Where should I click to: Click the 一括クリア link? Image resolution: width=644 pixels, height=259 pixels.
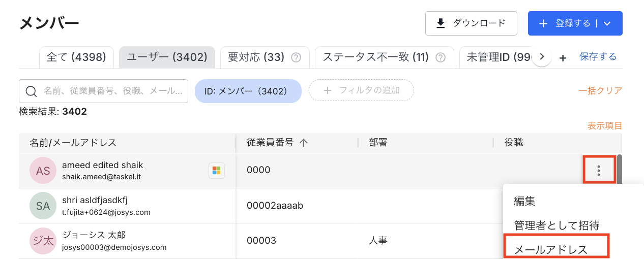pyautogui.click(x=600, y=91)
